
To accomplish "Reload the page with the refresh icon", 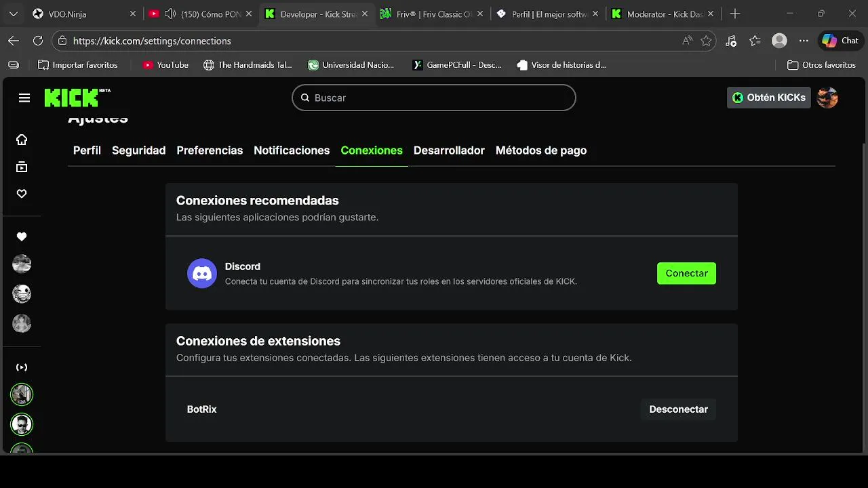I will coord(38,41).
